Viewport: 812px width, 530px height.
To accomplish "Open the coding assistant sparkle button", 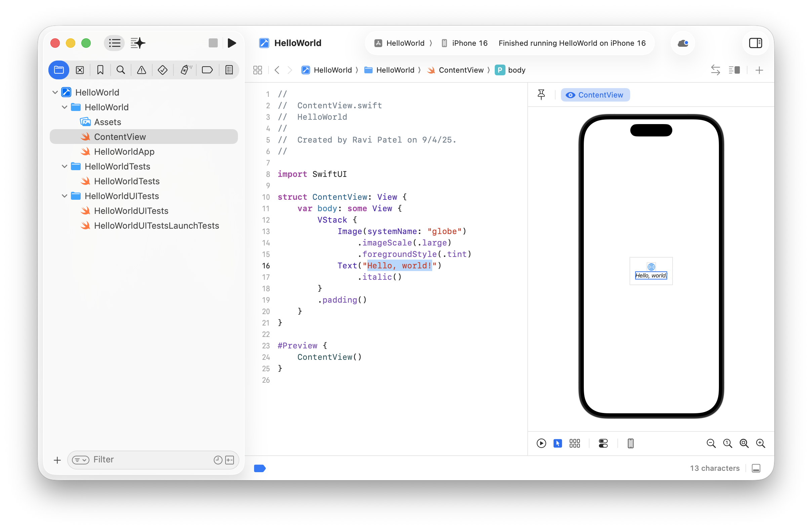I will pos(138,43).
